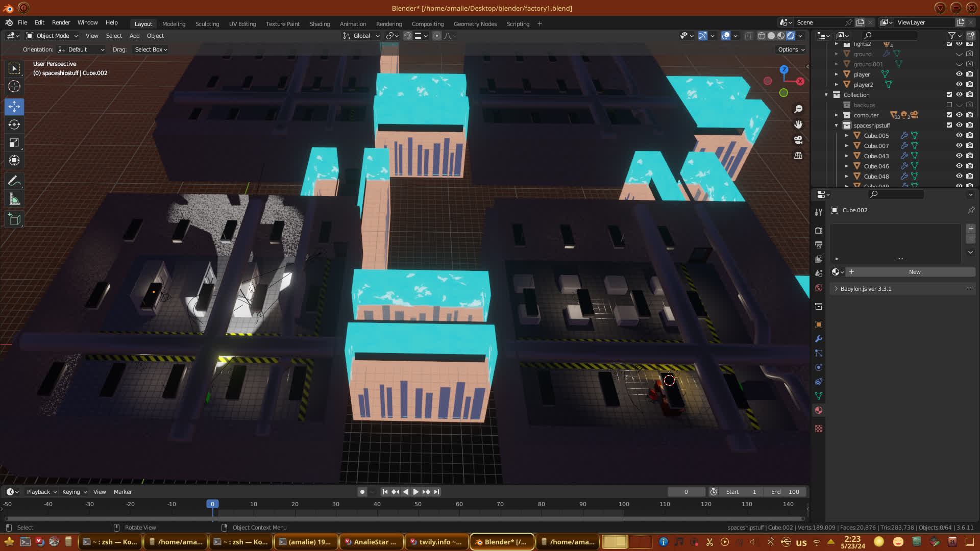The height and width of the screenshot is (551, 980).
Task: Click the New material button
Action: pyautogui.click(x=914, y=272)
